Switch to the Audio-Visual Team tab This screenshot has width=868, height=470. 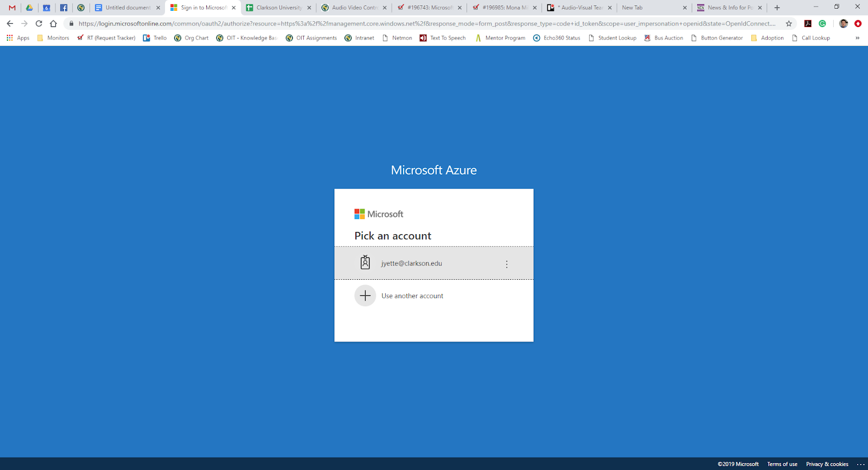(x=580, y=8)
